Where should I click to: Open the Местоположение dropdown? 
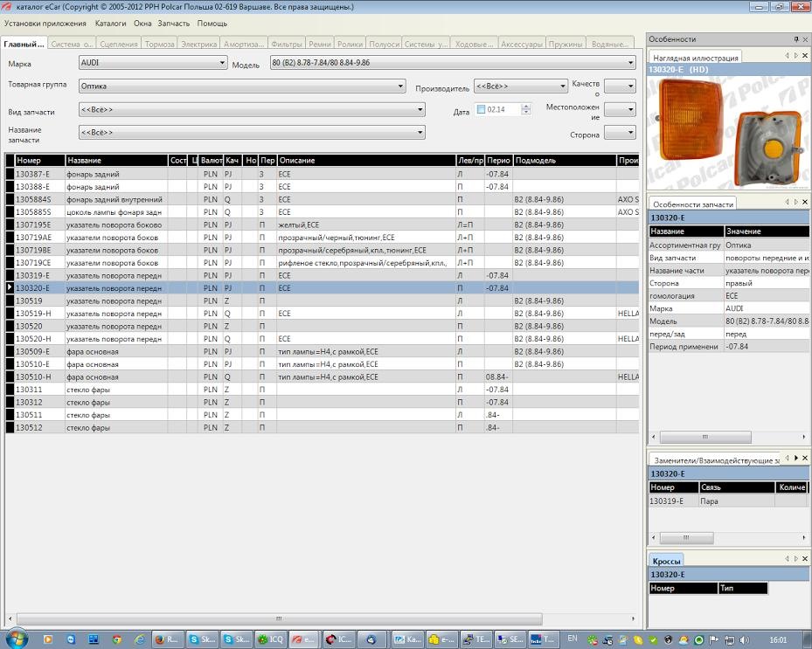(620, 110)
